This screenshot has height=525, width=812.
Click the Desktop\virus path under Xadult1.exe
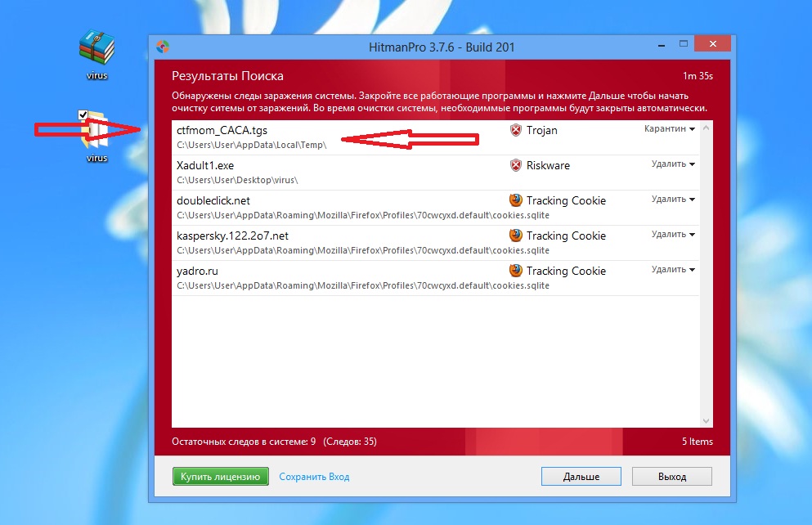coord(237,180)
